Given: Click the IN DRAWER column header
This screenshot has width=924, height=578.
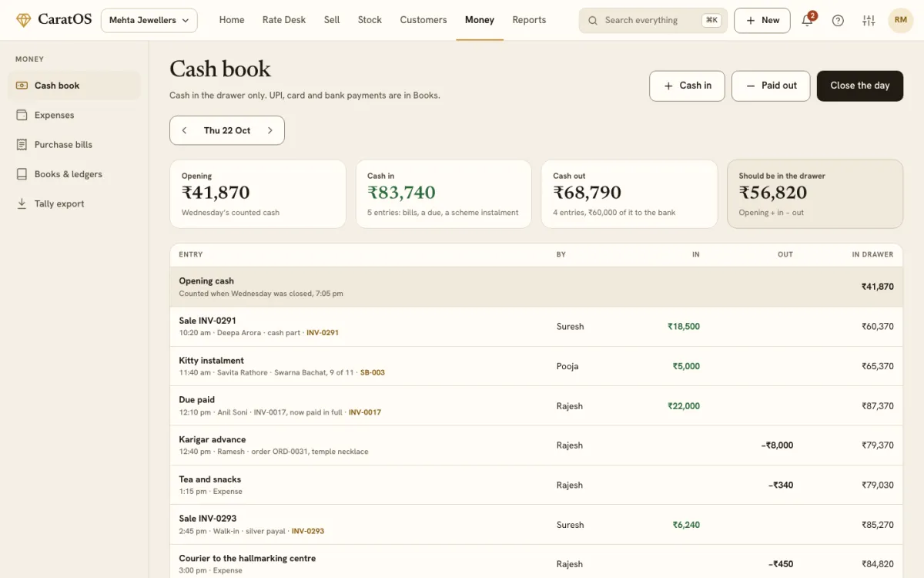Looking at the screenshot, I should click(872, 254).
